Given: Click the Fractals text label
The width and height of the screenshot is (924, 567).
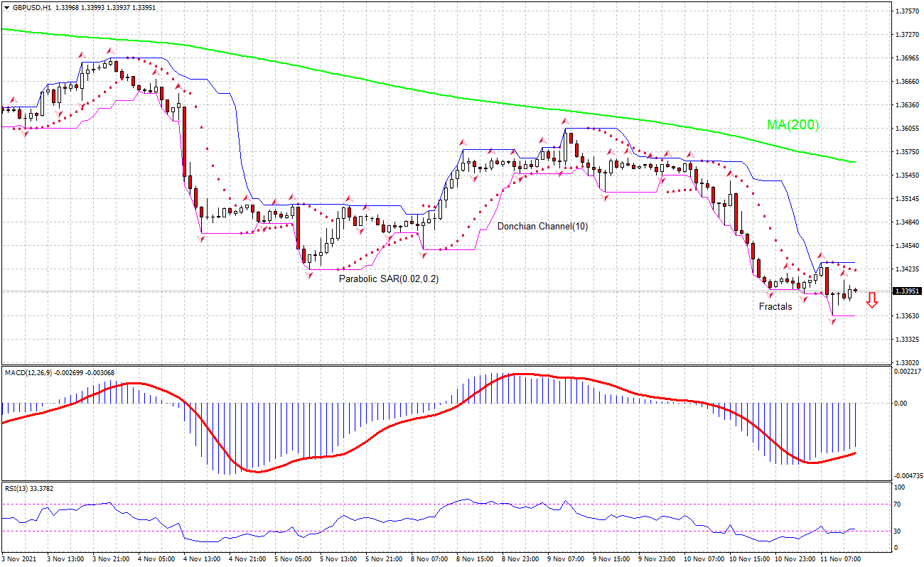Looking at the screenshot, I should [775, 307].
